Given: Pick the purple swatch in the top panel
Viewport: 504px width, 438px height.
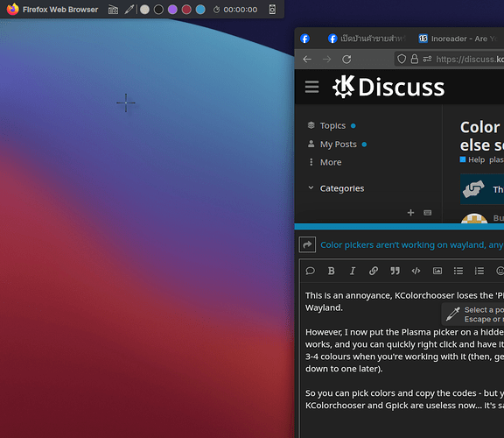Looking at the screenshot, I should click(x=172, y=10).
